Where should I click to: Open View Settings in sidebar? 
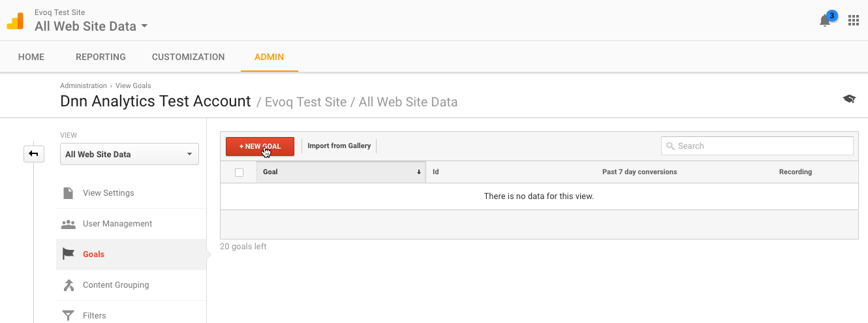click(131, 193)
